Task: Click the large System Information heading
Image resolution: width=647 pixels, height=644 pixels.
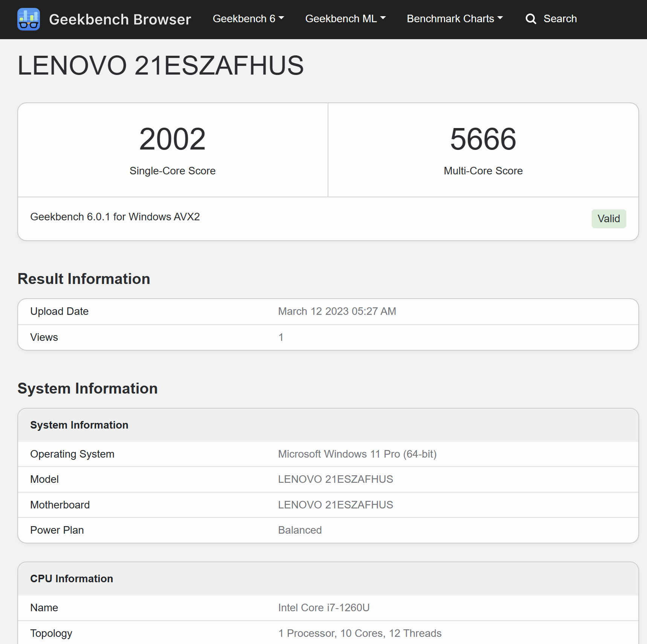Action: [88, 388]
